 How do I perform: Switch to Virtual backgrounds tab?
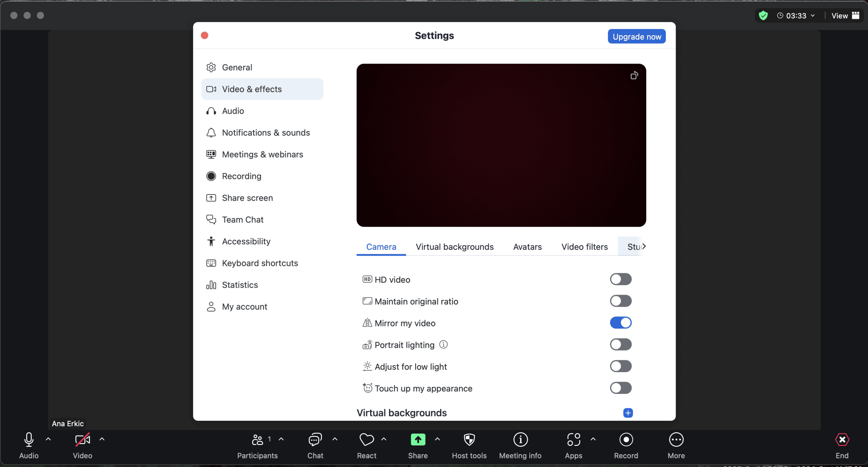pos(455,247)
